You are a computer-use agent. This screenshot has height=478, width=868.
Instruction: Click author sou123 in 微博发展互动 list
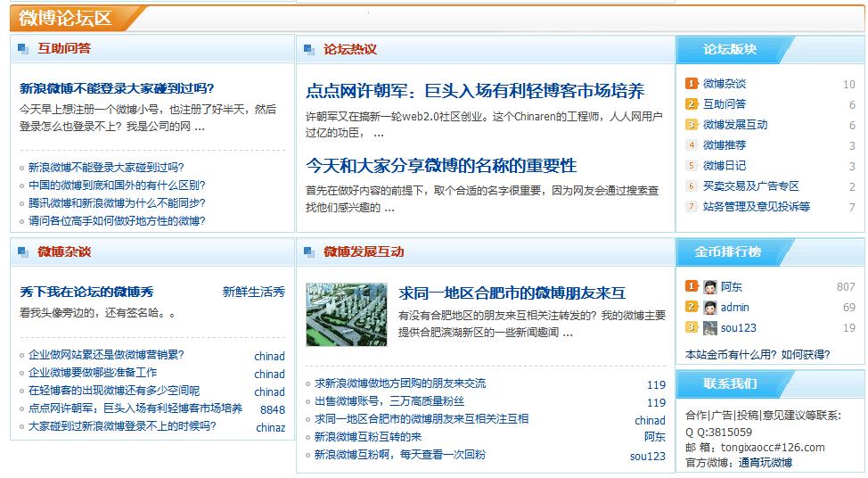648,457
